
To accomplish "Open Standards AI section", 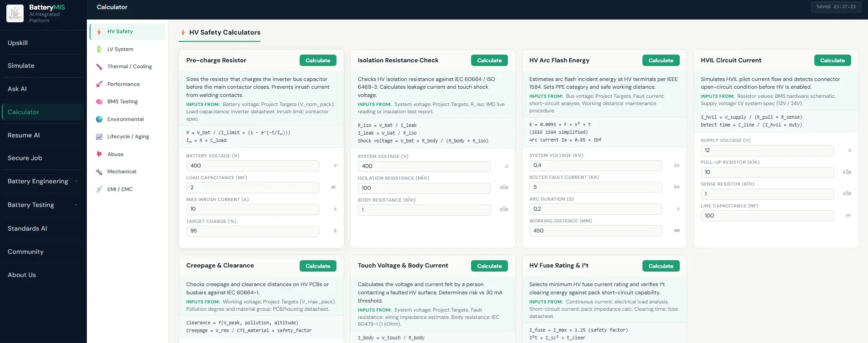I will point(42,228).
